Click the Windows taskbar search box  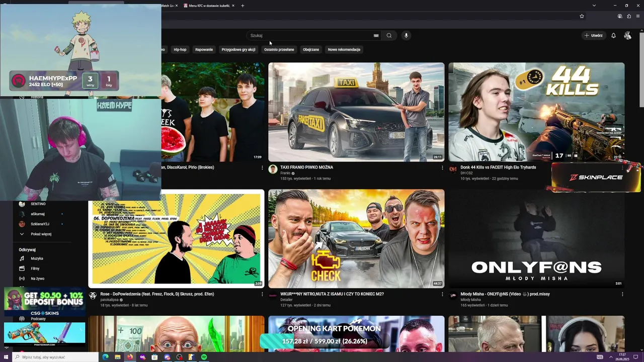coord(55,357)
